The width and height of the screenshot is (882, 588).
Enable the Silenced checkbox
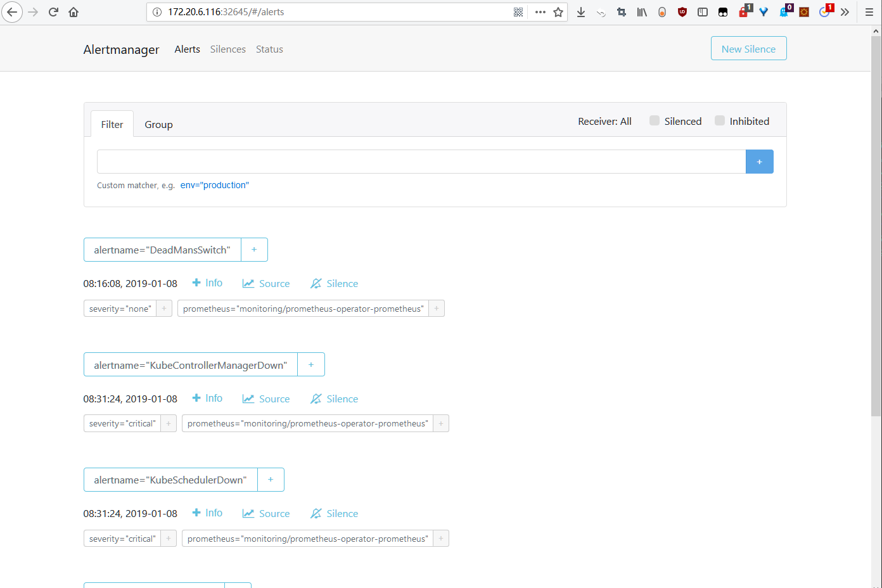[x=654, y=120]
